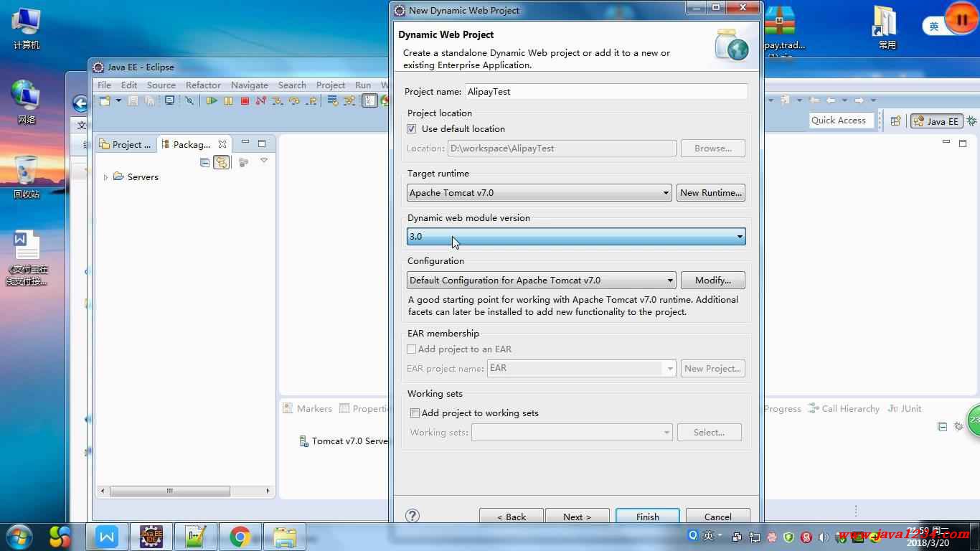Screen dimensions: 980x551
Task: Click the Step Over icon in Eclipse toolbar
Action: [x=294, y=101]
